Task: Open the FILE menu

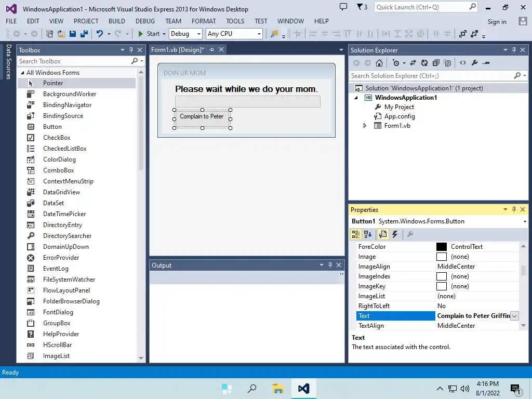Action: pyautogui.click(x=11, y=21)
